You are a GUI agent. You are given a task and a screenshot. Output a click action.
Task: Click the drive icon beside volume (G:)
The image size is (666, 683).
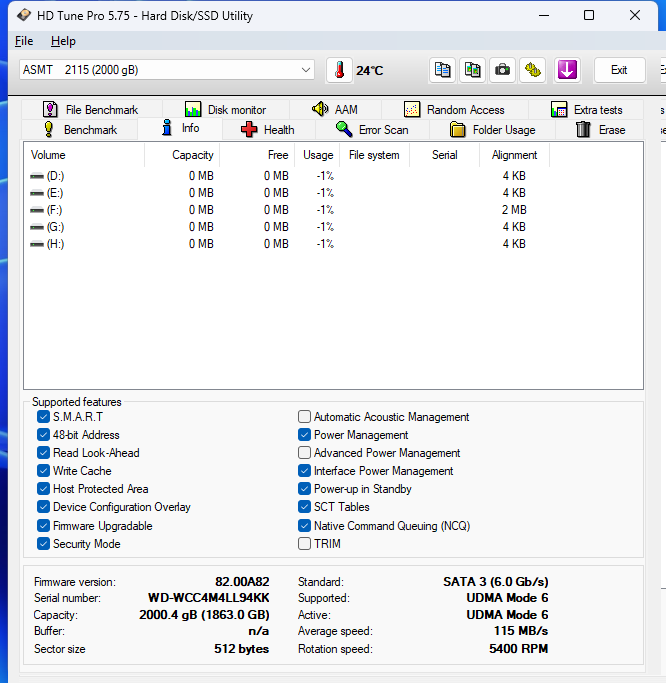[x=37, y=227]
